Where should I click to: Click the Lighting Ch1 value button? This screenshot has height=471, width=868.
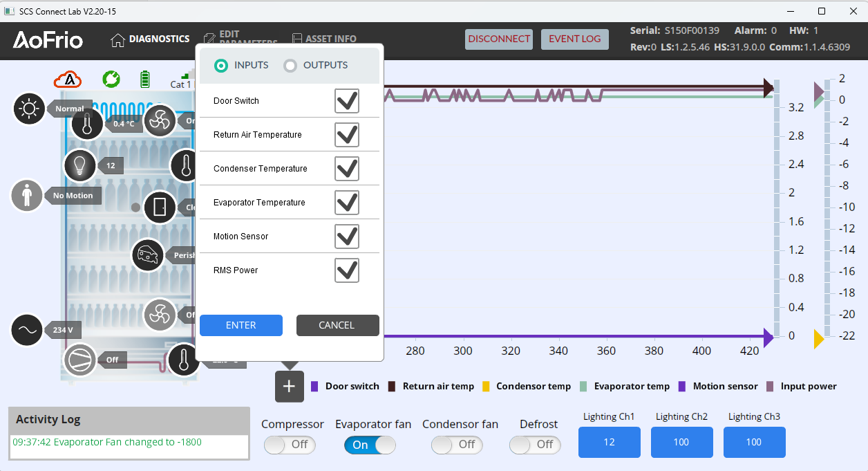610,443
